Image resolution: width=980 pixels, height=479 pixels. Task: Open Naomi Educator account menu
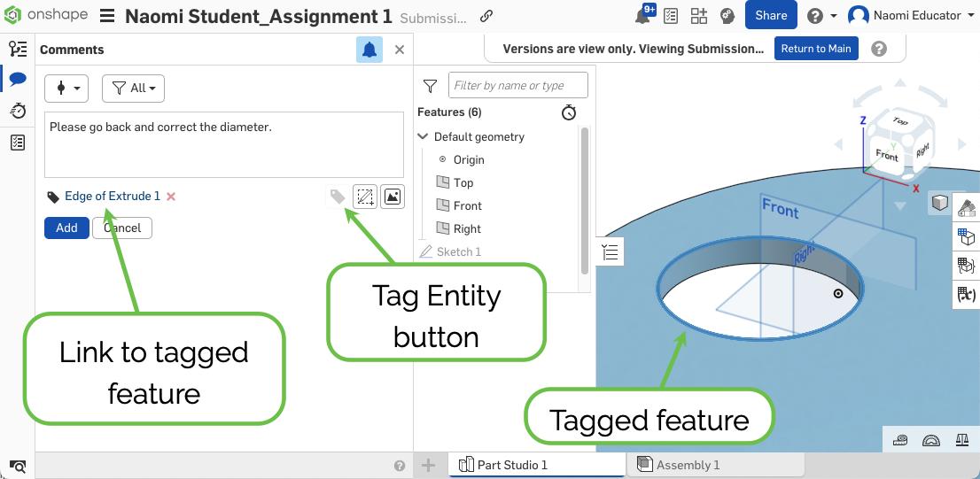tap(911, 15)
